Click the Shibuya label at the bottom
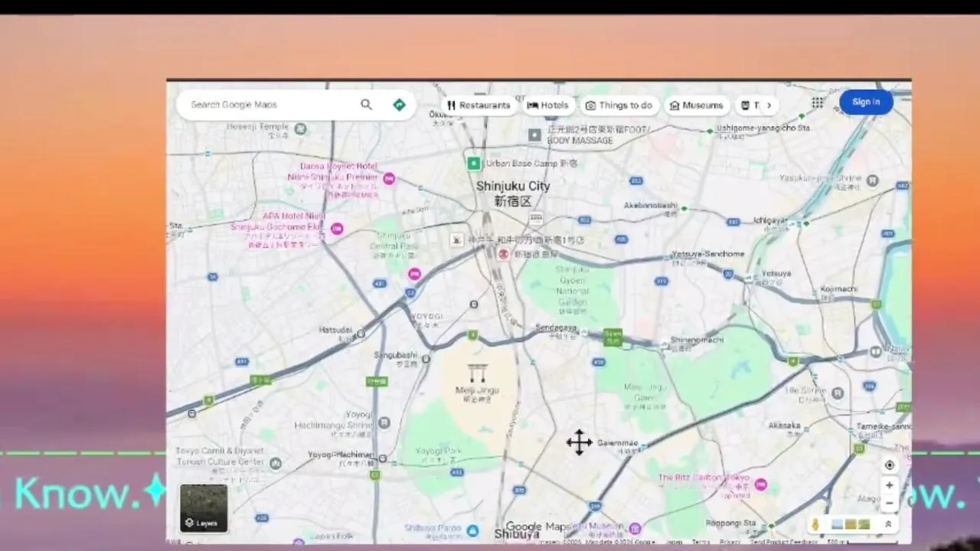The width and height of the screenshot is (980, 551). (x=517, y=534)
